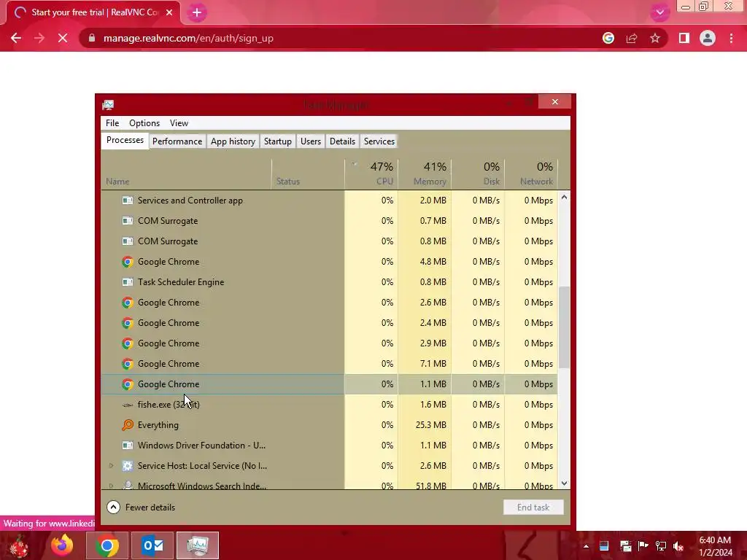This screenshot has width=747, height=560.
Task: Click the End task button
Action: [x=533, y=507]
